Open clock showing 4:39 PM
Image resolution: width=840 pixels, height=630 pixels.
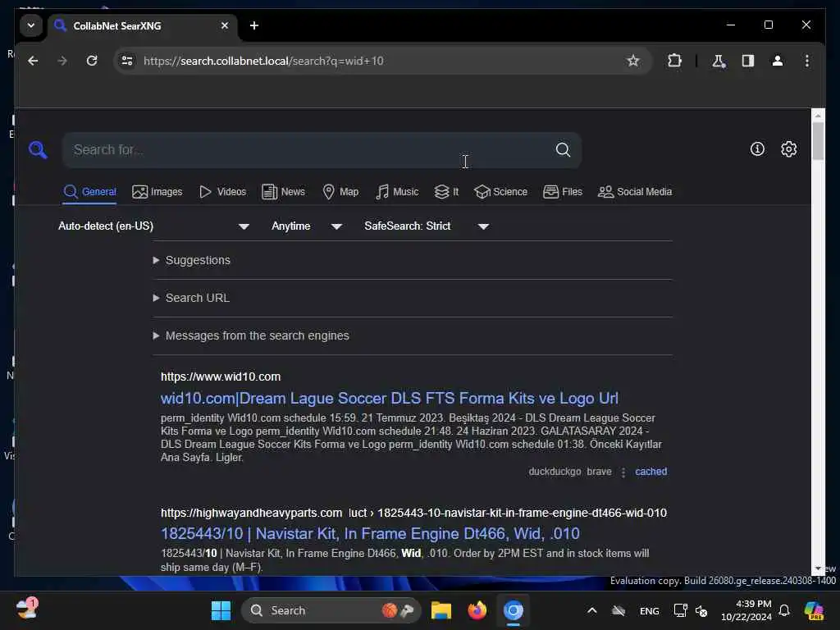(x=746, y=610)
